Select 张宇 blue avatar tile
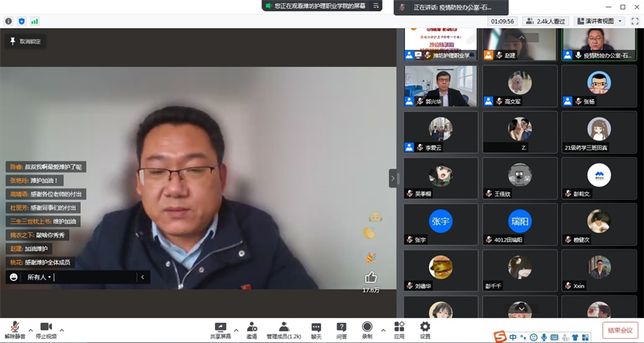This screenshot has height=343, width=644. tap(440, 225)
